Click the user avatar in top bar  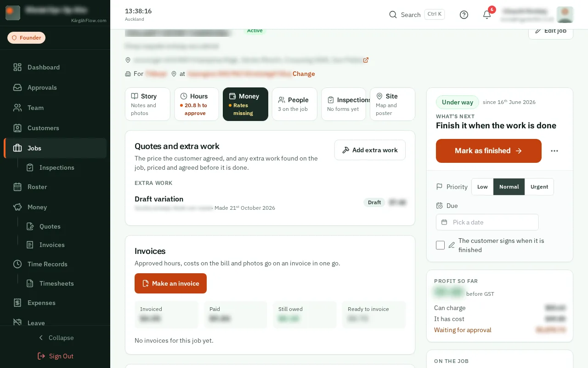point(565,15)
